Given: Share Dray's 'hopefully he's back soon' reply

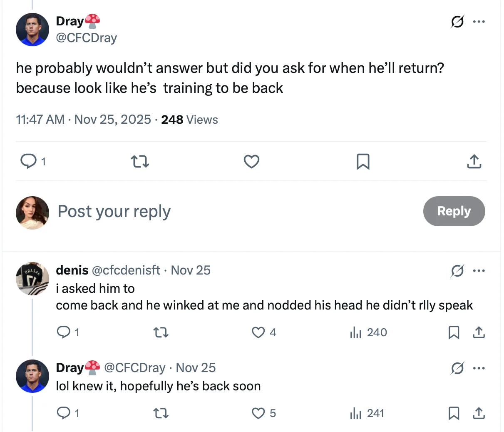Looking at the screenshot, I should (479, 413).
